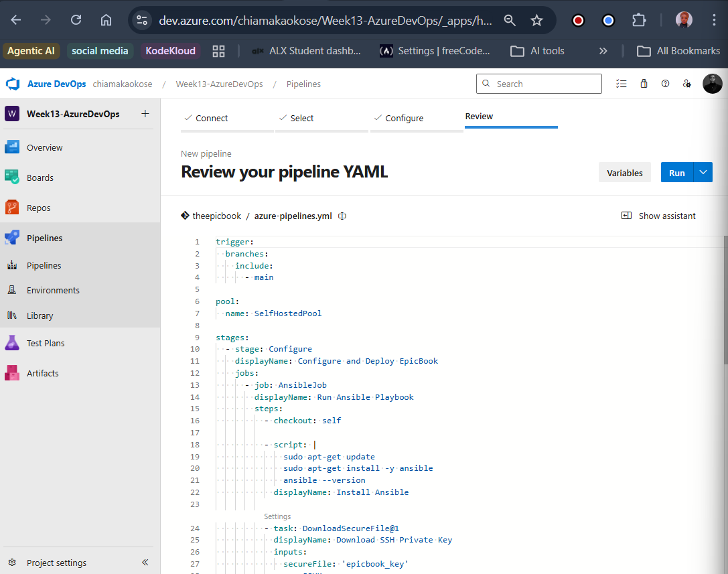The image size is (728, 574).
Task: Click the Variables button
Action: [x=624, y=173]
